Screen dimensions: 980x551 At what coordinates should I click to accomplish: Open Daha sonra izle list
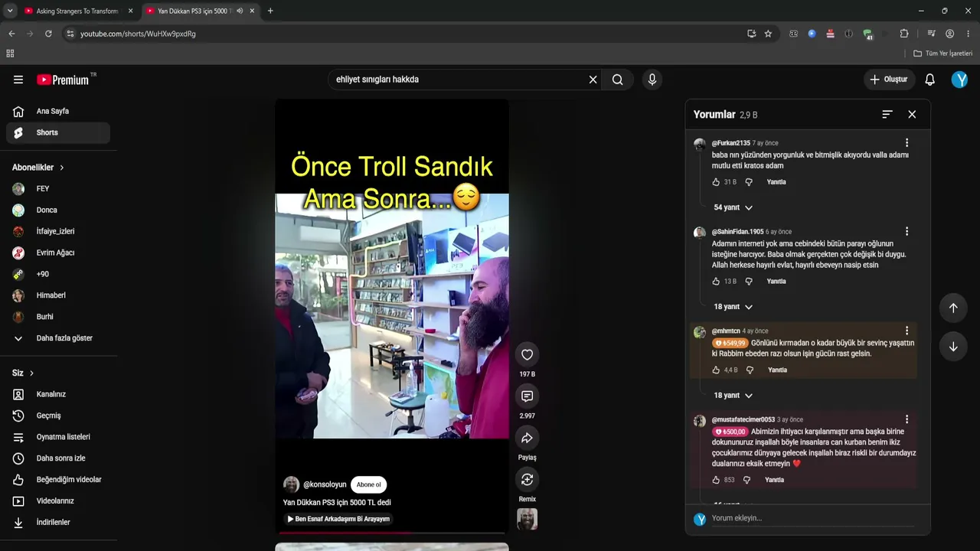tap(58, 458)
